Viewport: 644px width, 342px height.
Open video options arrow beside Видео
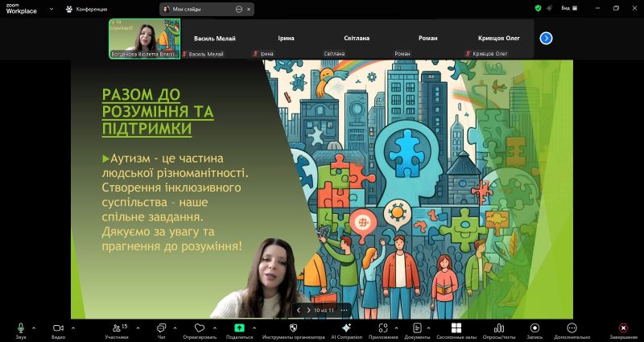[x=73, y=328]
